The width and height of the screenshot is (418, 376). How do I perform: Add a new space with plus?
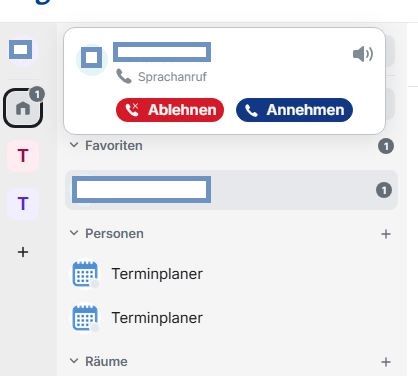[23, 252]
